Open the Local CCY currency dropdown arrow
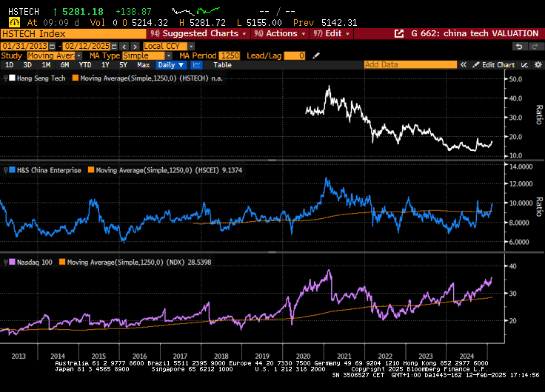Viewport: 545px width, 392px height. tap(191, 46)
